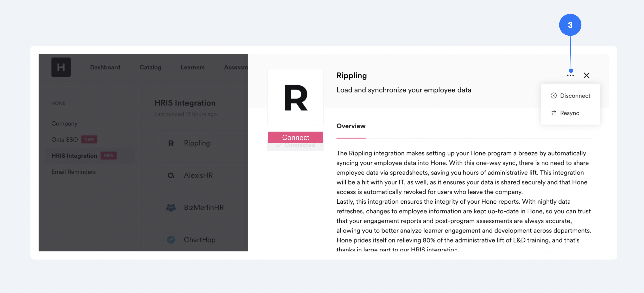Open Okta SSO settings in sidebar
The image size is (644, 293).
coord(65,139)
